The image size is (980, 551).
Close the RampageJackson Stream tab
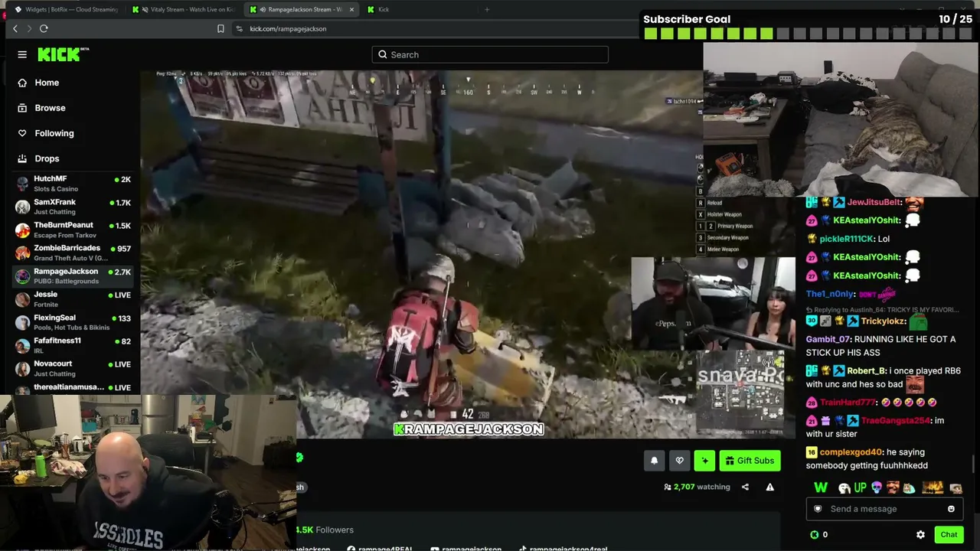point(352,9)
